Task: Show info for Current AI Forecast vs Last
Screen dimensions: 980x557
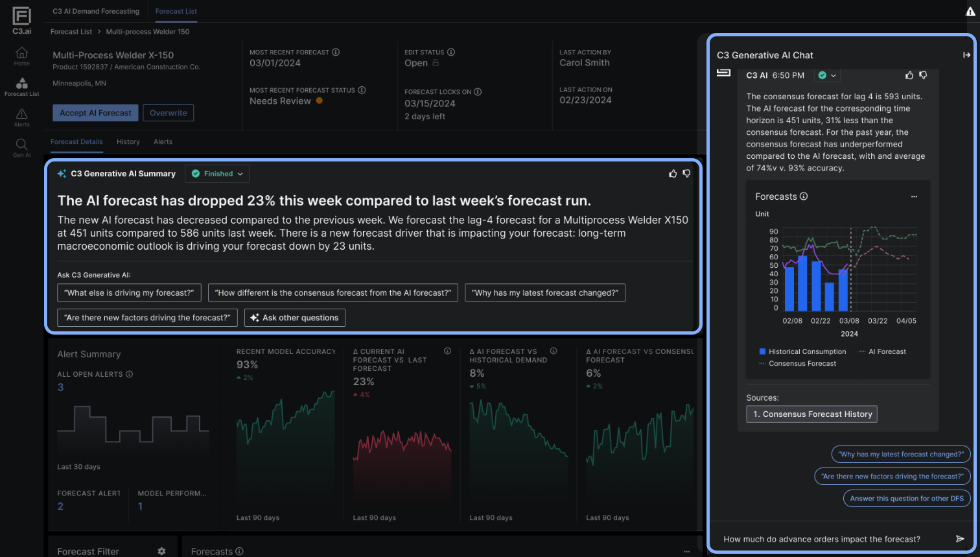Action: [x=447, y=351]
